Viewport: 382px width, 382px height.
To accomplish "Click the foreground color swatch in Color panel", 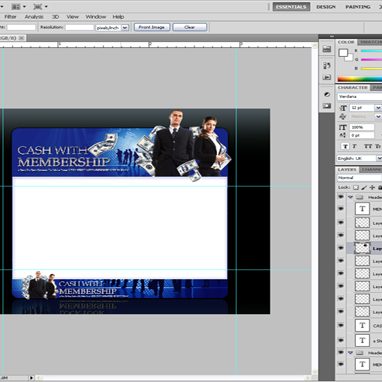I will pyautogui.click(x=343, y=53).
